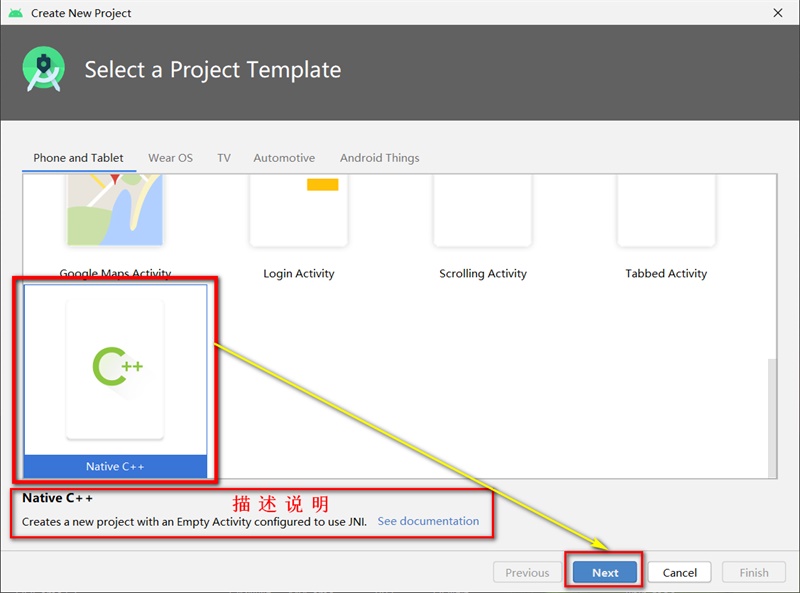Viewport: 800px width, 593px height.
Task: Switch to the Phone and Tablet tab
Action: (79, 158)
